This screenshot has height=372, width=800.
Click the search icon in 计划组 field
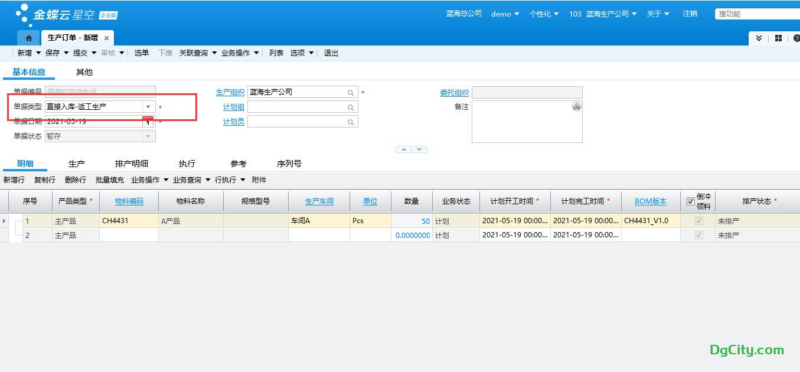pos(351,108)
